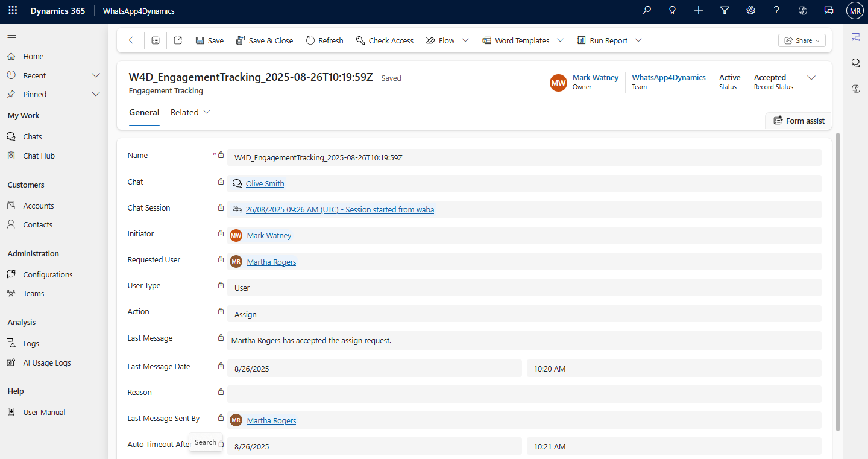
Task: Open the Olive Smith chat link
Action: pos(265,183)
